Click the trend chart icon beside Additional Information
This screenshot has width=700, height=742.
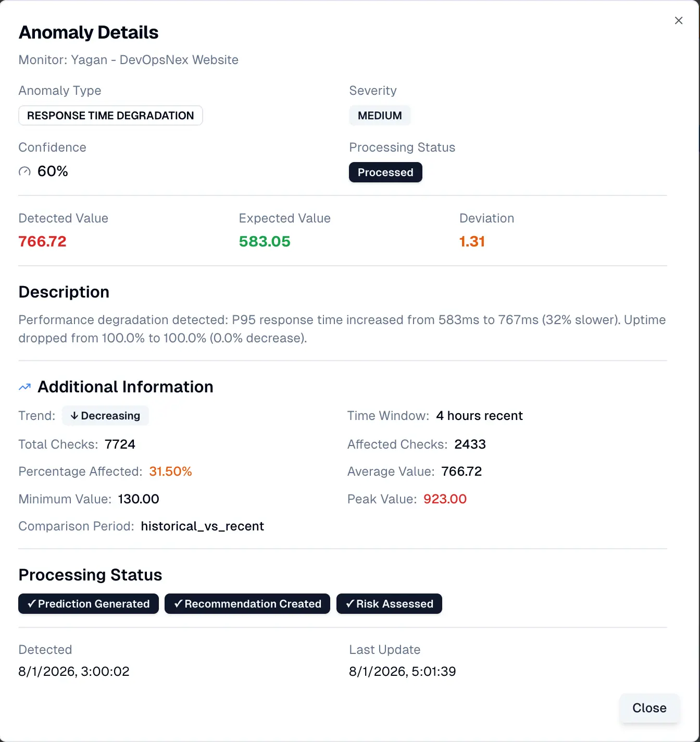pos(24,387)
